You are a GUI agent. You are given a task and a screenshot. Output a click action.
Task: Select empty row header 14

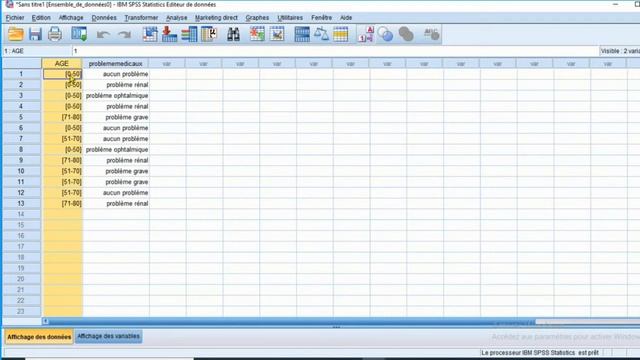[x=21, y=214]
